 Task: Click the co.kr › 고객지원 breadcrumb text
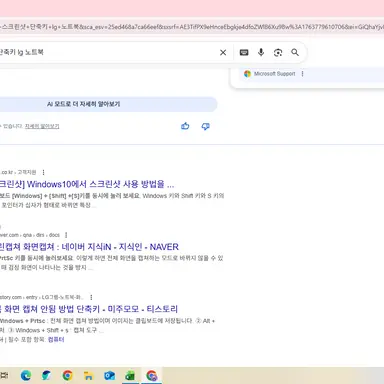(x=18, y=172)
